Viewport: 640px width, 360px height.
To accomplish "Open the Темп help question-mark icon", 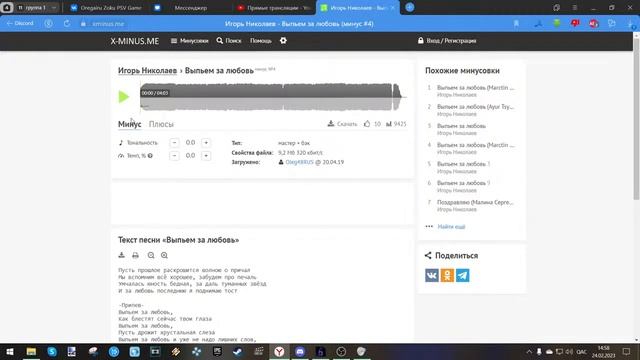I will point(150,156).
